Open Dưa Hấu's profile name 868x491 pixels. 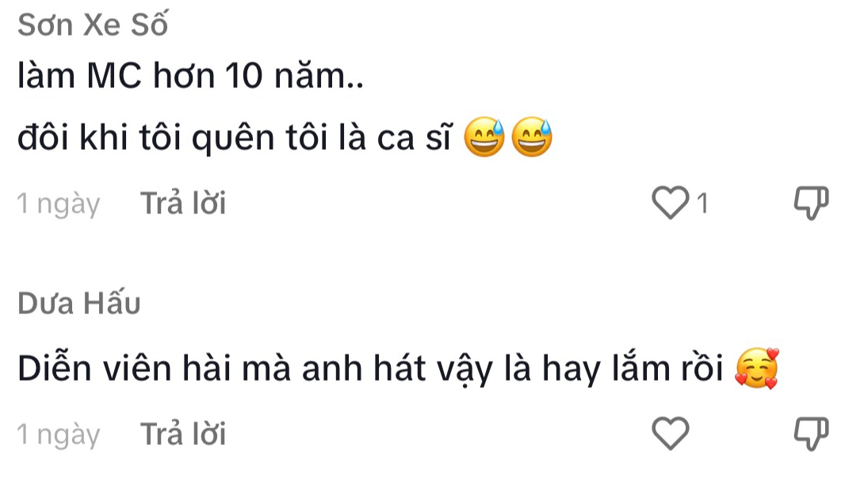[79, 303]
